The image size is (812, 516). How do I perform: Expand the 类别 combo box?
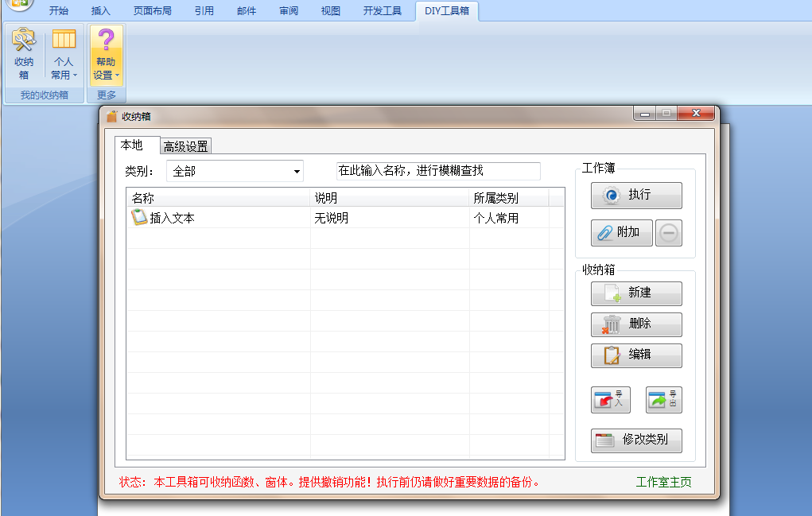click(x=297, y=172)
